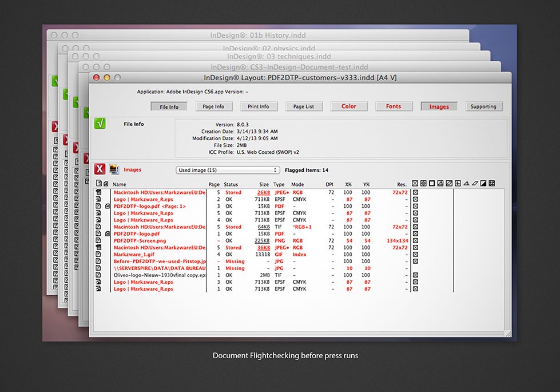Click the red X Images status icon

[x=100, y=169]
